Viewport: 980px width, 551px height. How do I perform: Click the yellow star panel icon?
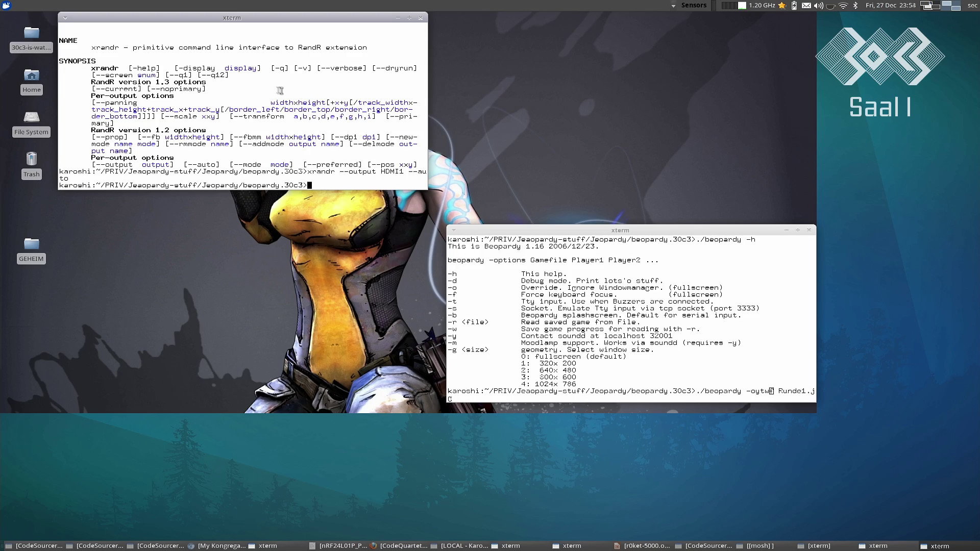[782, 5]
